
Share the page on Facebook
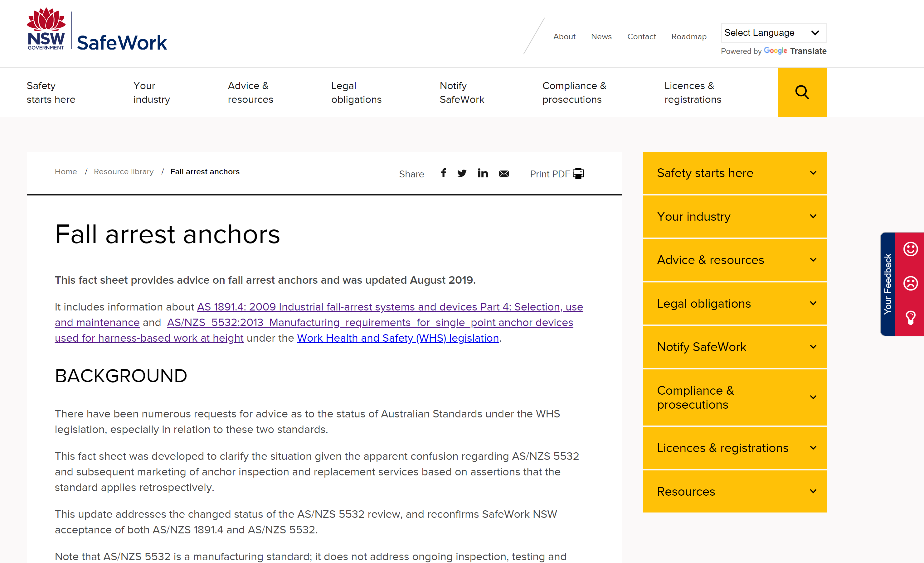click(x=443, y=173)
